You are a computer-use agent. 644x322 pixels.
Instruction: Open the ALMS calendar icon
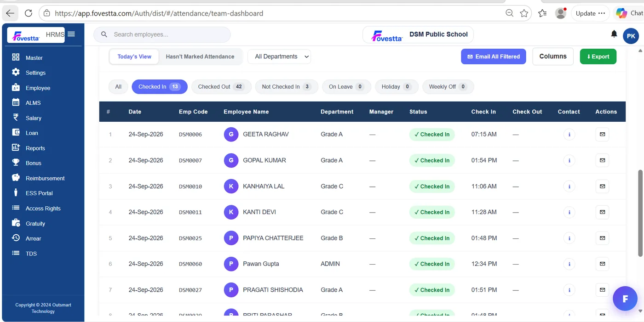point(16,102)
